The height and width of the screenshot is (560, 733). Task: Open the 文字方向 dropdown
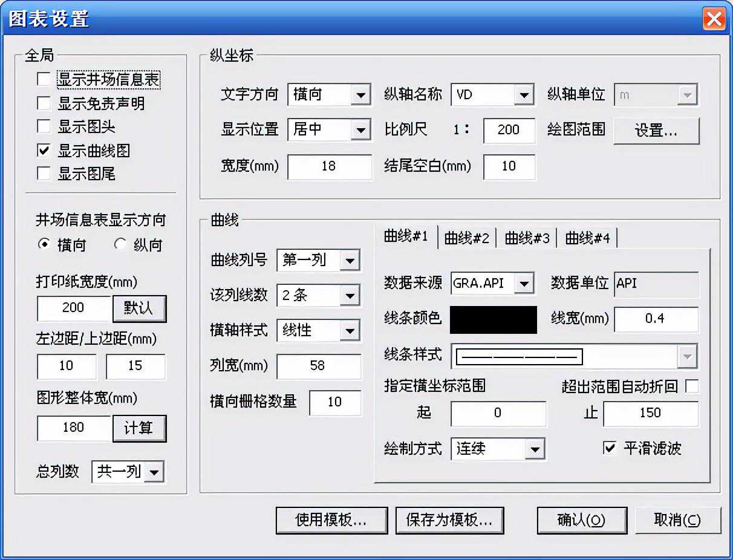click(x=360, y=95)
